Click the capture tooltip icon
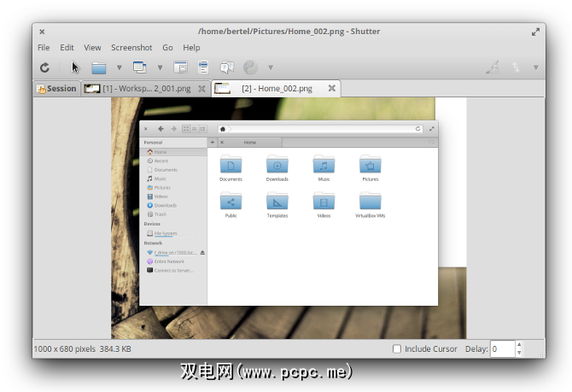This screenshot has width=572, height=392. [x=227, y=67]
